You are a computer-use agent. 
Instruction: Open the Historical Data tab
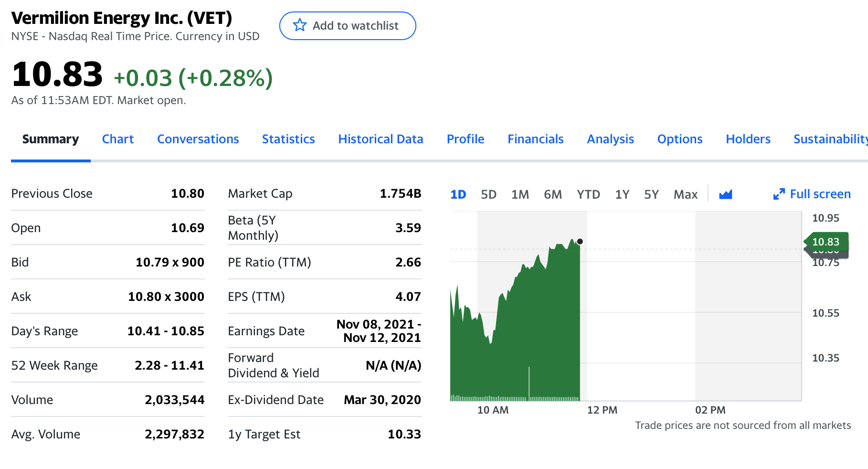pyautogui.click(x=381, y=139)
